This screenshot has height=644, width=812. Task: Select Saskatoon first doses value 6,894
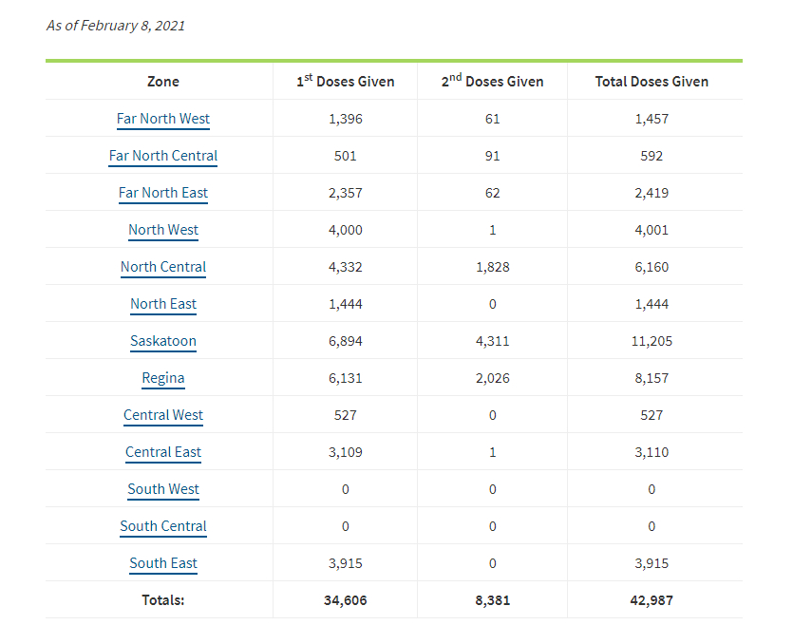(x=346, y=341)
